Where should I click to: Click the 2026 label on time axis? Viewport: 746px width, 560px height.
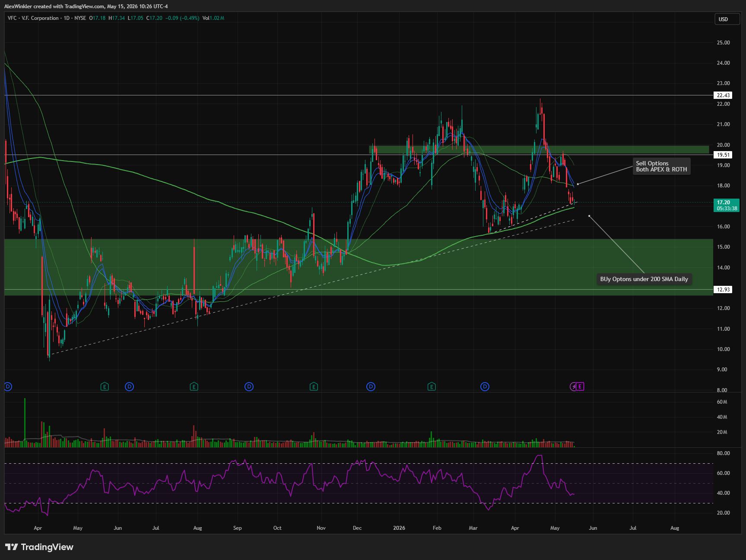coord(399,528)
